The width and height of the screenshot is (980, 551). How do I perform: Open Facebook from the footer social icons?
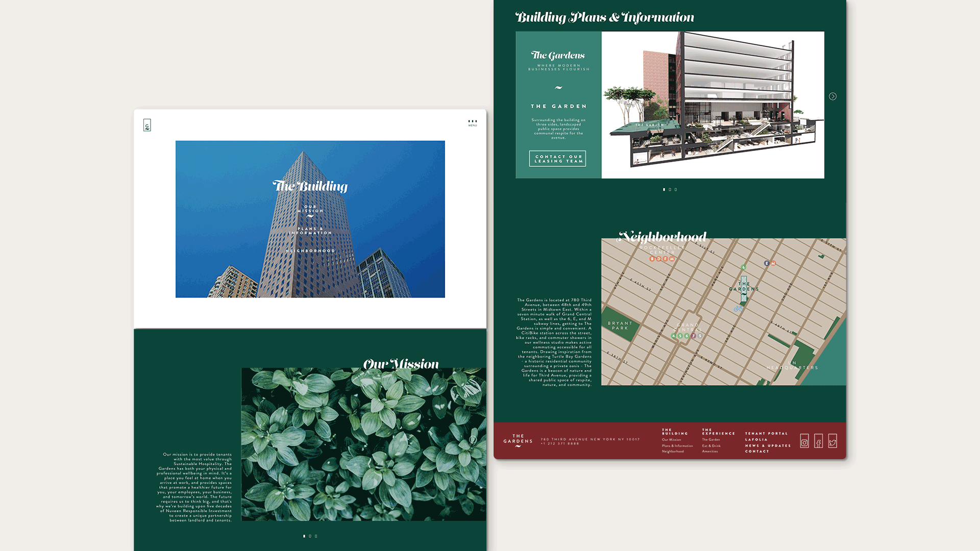[819, 441]
